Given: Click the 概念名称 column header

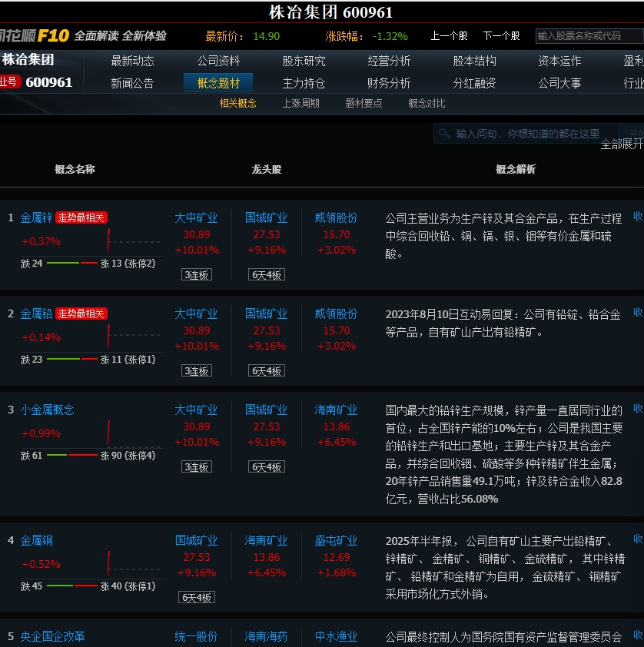Looking at the screenshot, I should coord(75,169).
